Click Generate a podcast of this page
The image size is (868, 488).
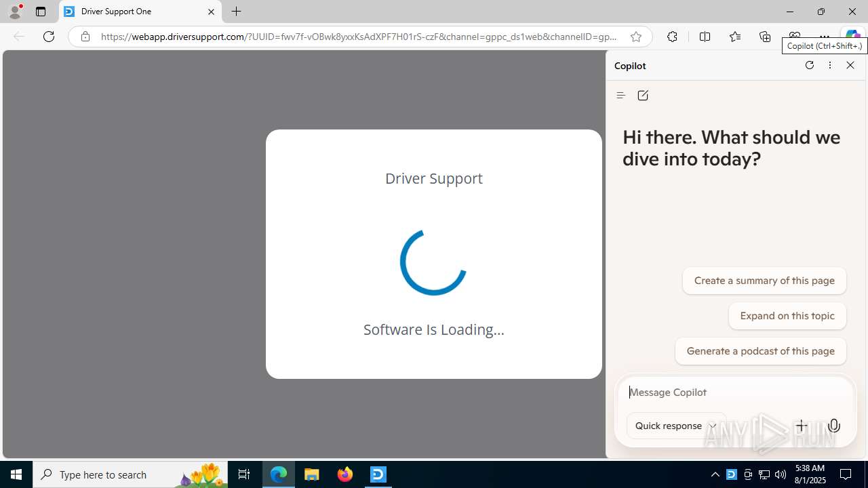click(x=760, y=351)
